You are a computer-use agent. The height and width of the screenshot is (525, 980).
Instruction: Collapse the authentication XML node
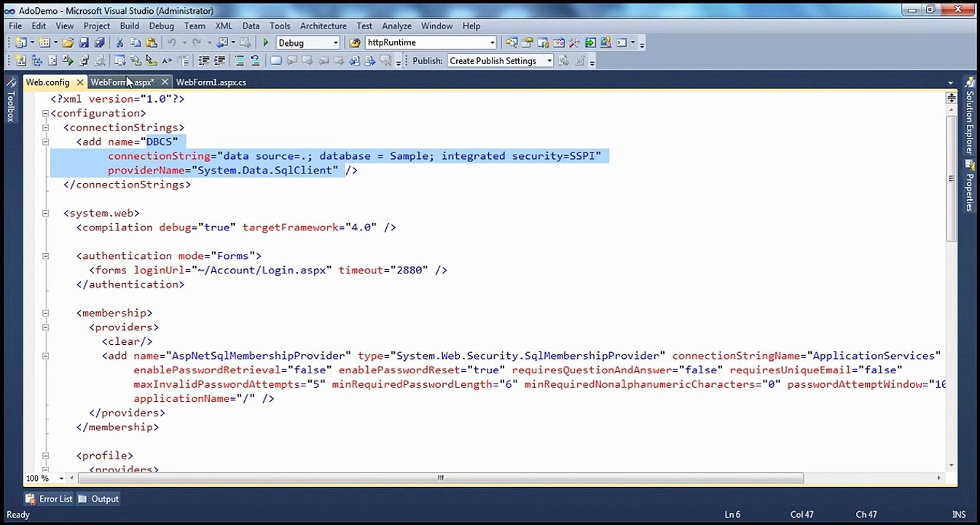45,256
